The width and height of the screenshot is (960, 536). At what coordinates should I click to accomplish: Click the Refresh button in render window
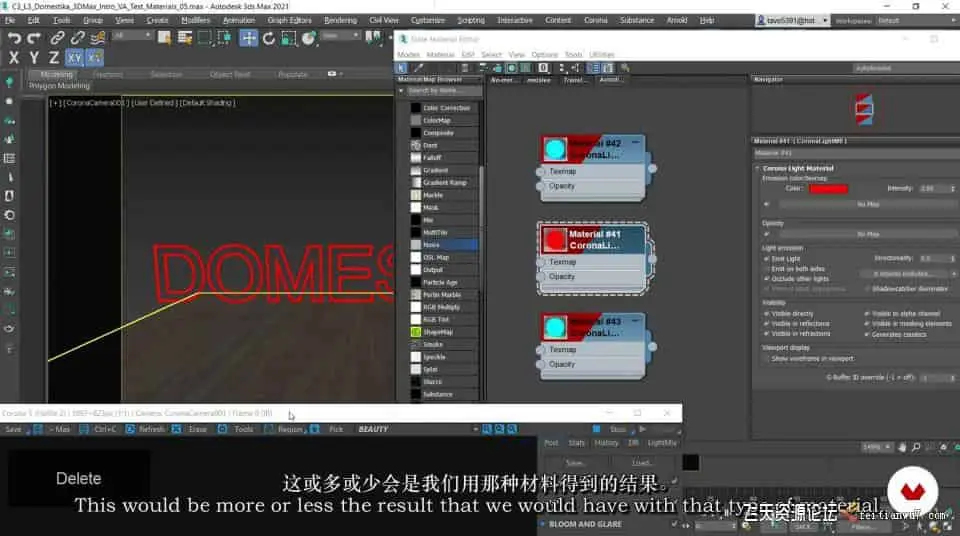pos(146,429)
